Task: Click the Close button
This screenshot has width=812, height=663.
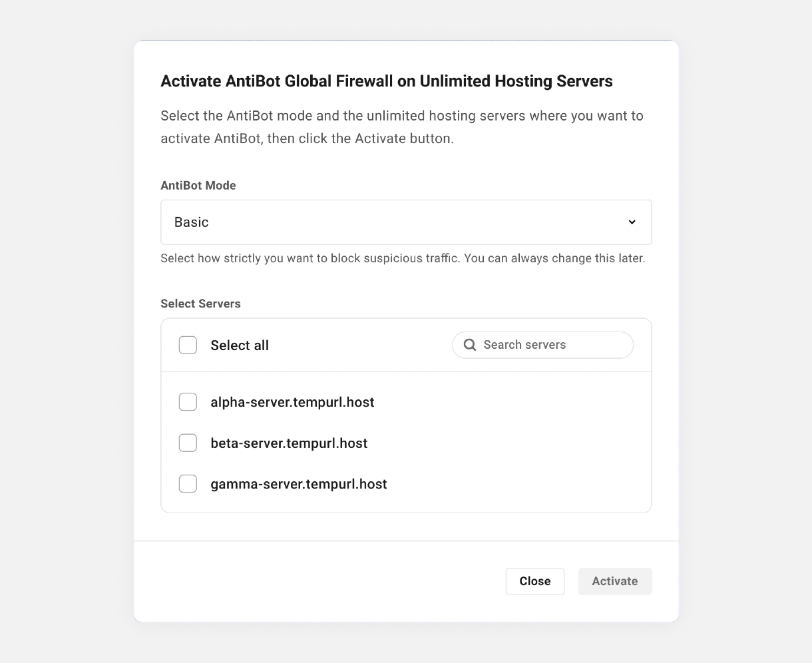Action: tap(535, 581)
